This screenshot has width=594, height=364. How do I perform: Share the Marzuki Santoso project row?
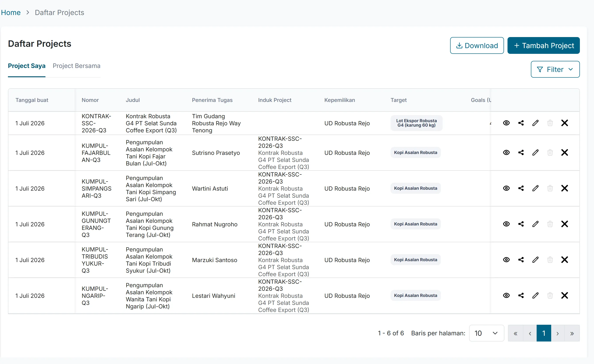point(521,260)
